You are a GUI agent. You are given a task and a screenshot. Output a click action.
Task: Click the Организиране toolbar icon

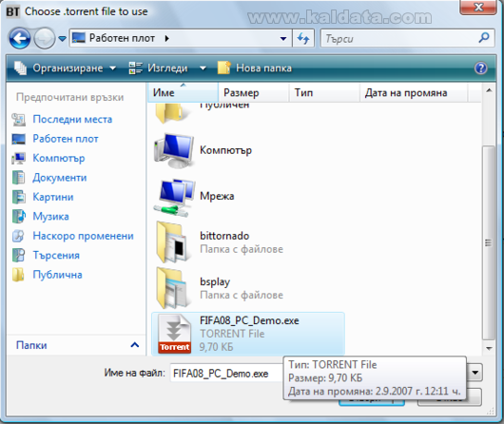(20, 68)
